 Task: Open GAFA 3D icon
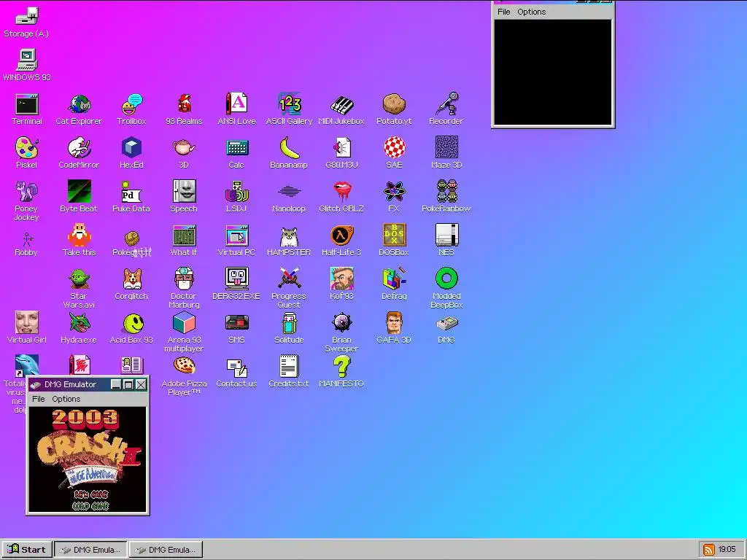pos(394,329)
